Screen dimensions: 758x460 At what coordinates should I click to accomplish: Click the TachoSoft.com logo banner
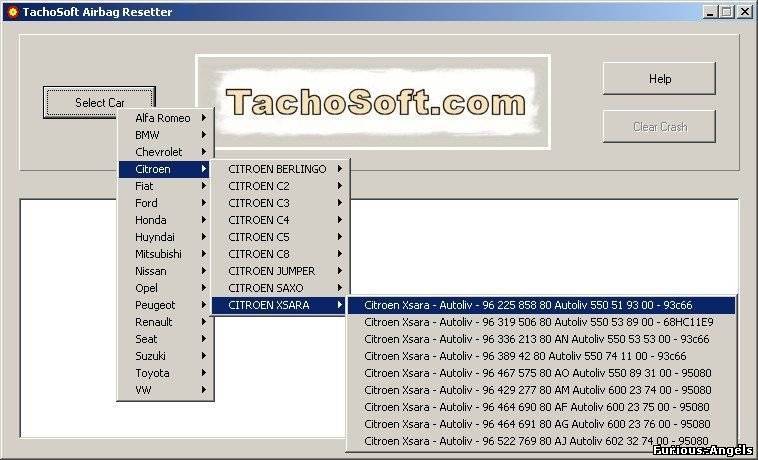(373, 102)
